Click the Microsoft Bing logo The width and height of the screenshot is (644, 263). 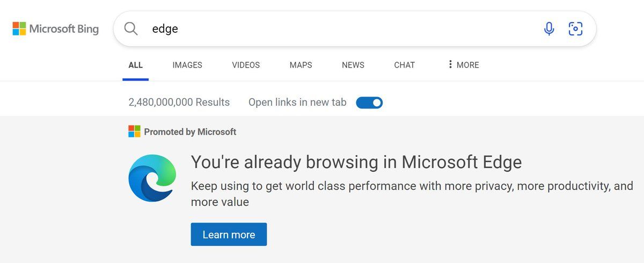click(x=56, y=28)
